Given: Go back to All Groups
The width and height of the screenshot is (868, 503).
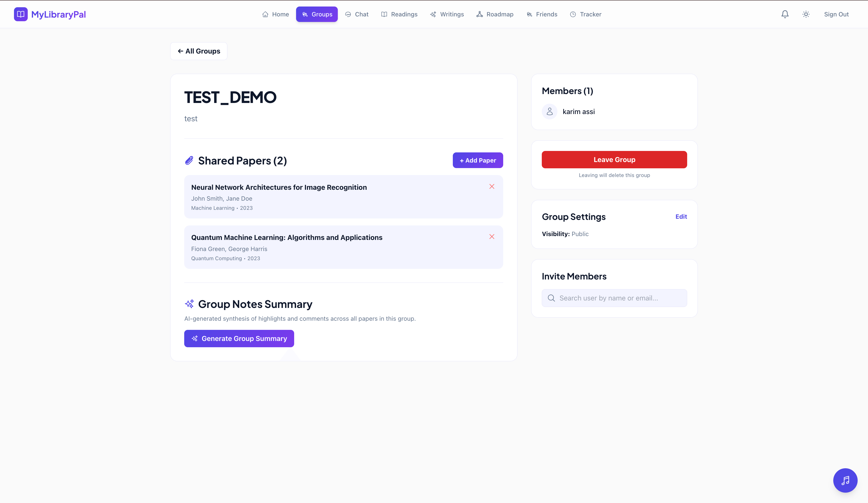Looking at the screenshot, I should [199, 51].
